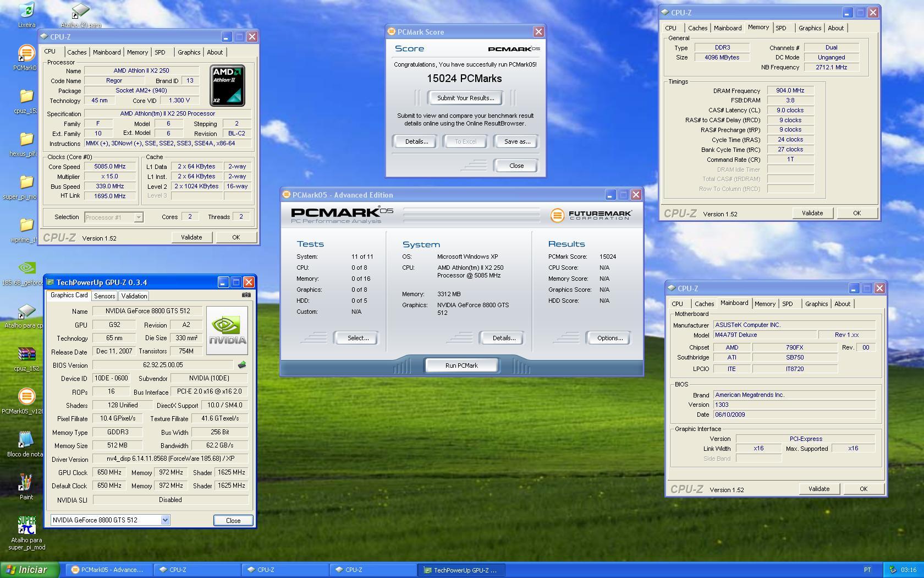Click the 15024 PCMarks score text
Image resolution: width=924 pixels, height=578 pixels.
click(x=464, y=78)
